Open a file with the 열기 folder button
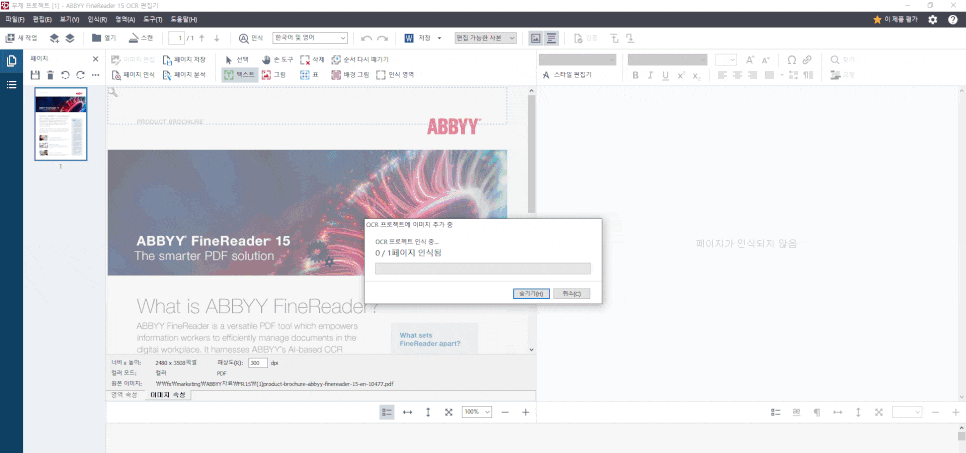 click(x=104, y=38)
